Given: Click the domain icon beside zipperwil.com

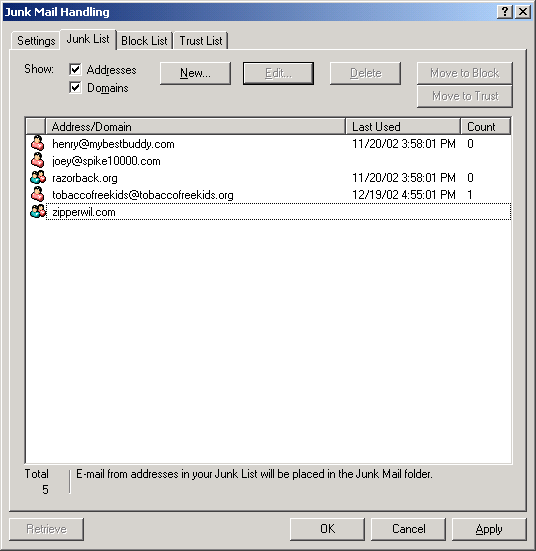Looking at the screenshot, I should pyautogui.click(x=38, y=212).
